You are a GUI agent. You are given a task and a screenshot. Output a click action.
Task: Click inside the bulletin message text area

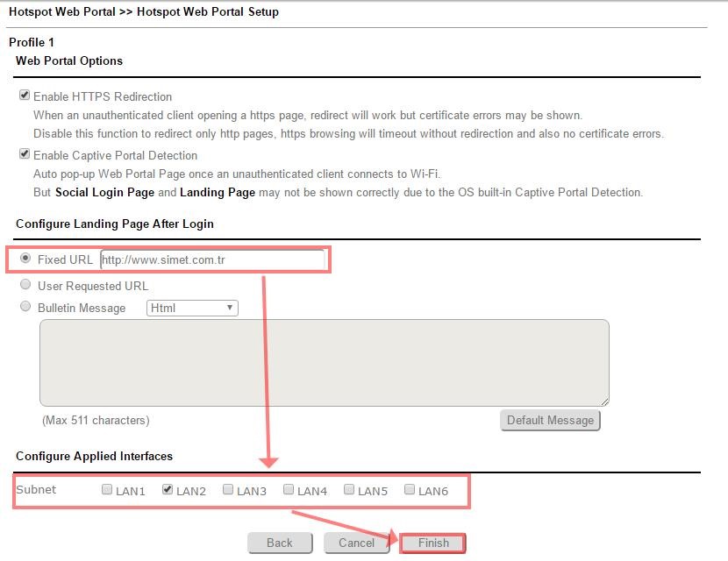click(324, 362)
